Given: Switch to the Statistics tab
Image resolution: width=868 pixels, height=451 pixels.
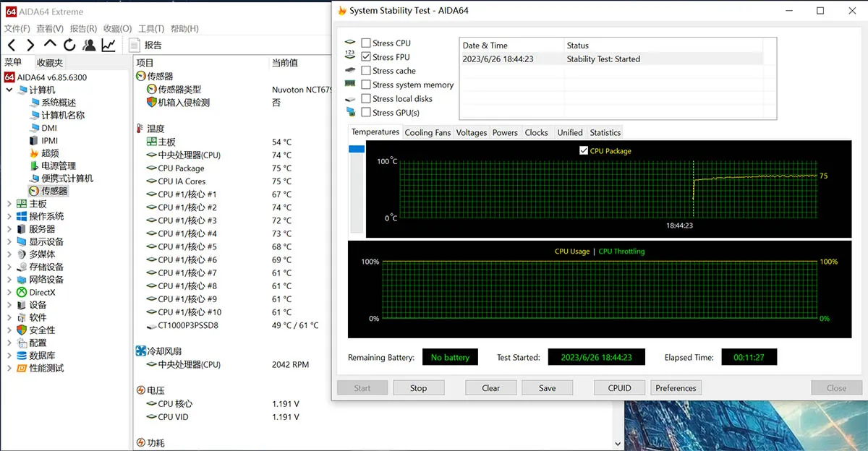Looking at the screenshot, I should (605, 132).
